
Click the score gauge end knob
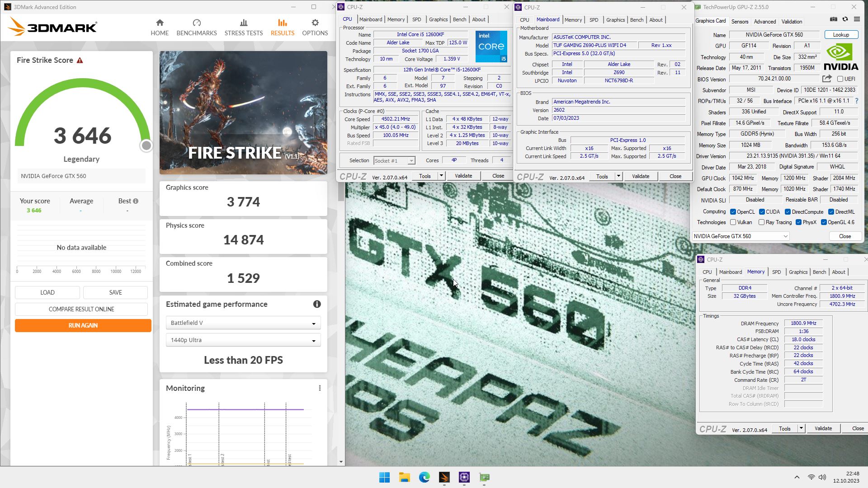[146, 145]
